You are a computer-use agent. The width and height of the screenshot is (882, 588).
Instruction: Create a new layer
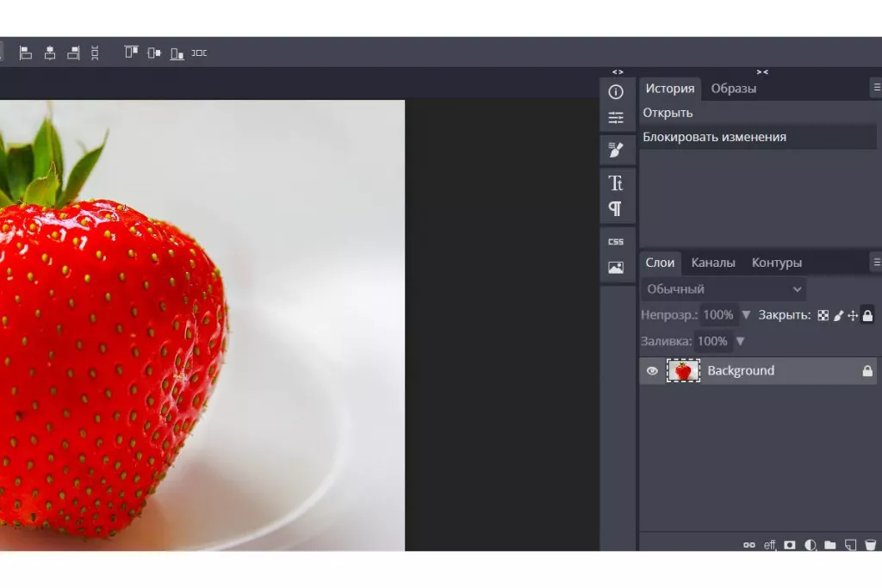850,545
